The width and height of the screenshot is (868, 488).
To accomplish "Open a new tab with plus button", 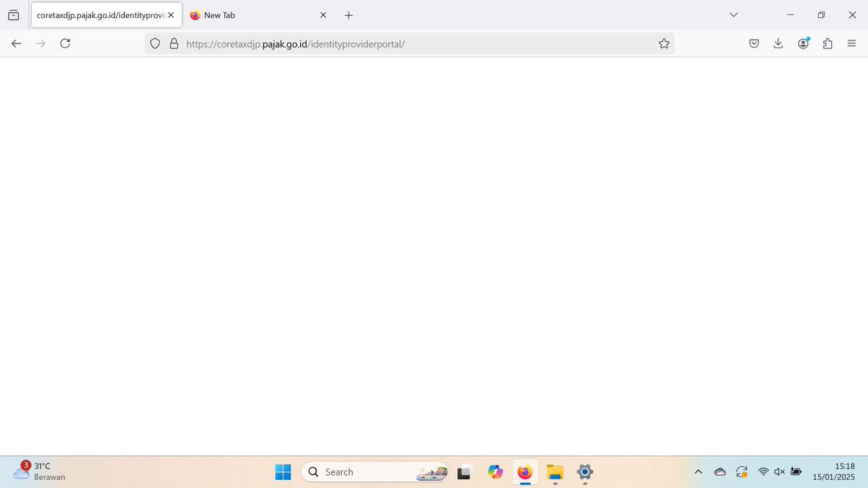I will 349,14.
